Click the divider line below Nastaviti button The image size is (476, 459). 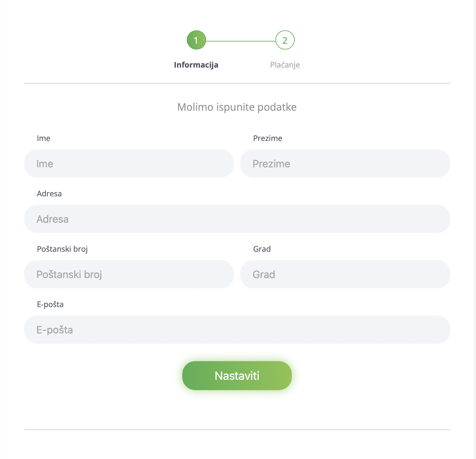237,429
